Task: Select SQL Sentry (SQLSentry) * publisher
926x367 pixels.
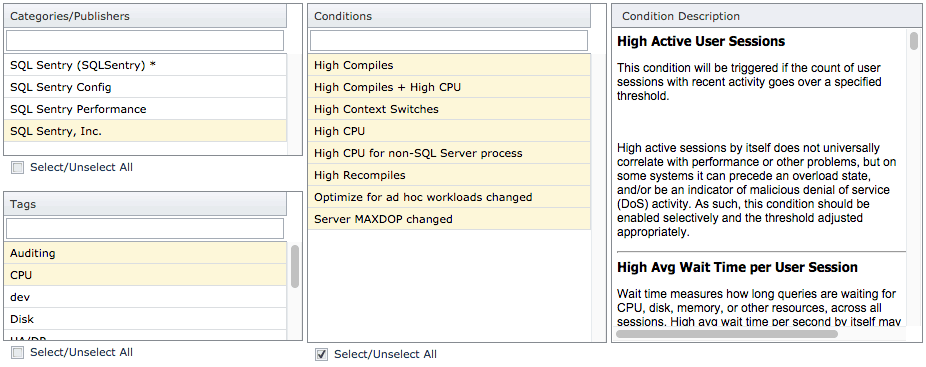Action: [145, 66]
